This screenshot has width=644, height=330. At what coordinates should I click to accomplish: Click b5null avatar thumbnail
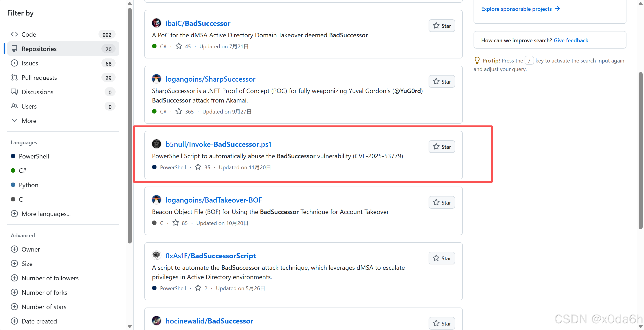157,144
